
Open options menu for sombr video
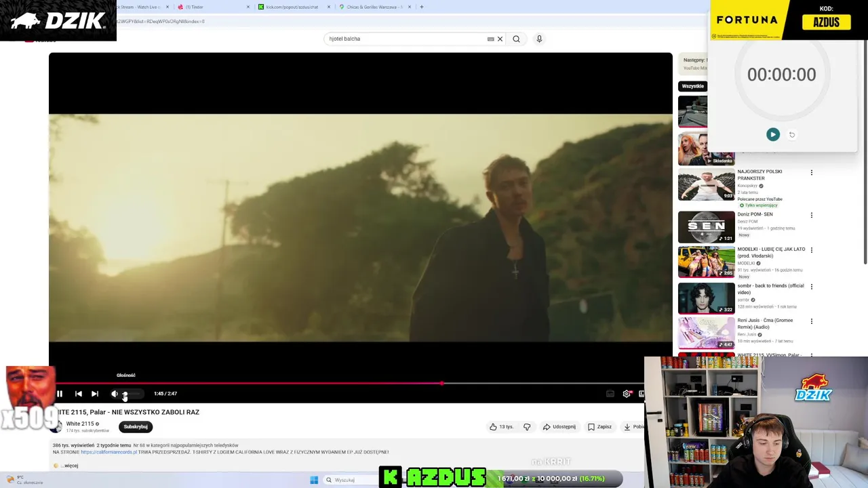812,287
